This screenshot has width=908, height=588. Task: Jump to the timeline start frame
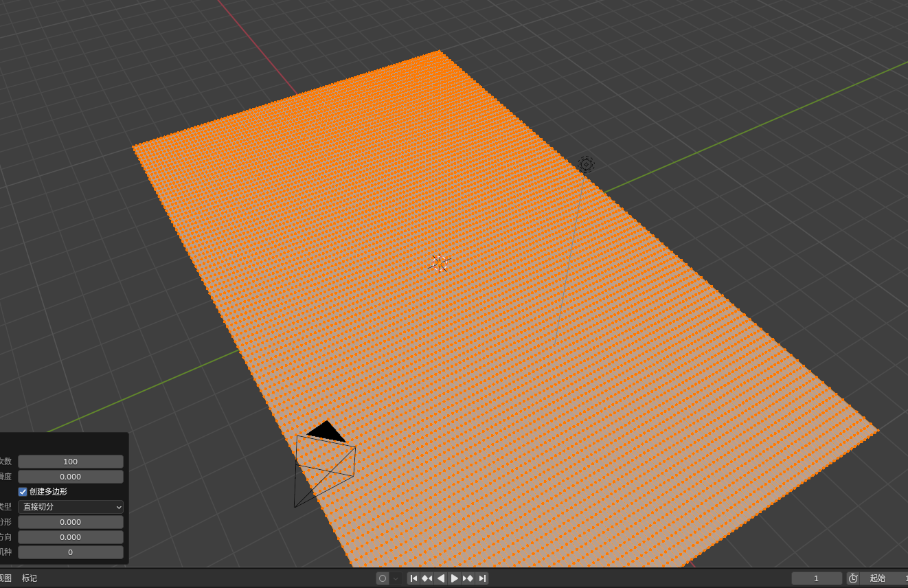413,578
